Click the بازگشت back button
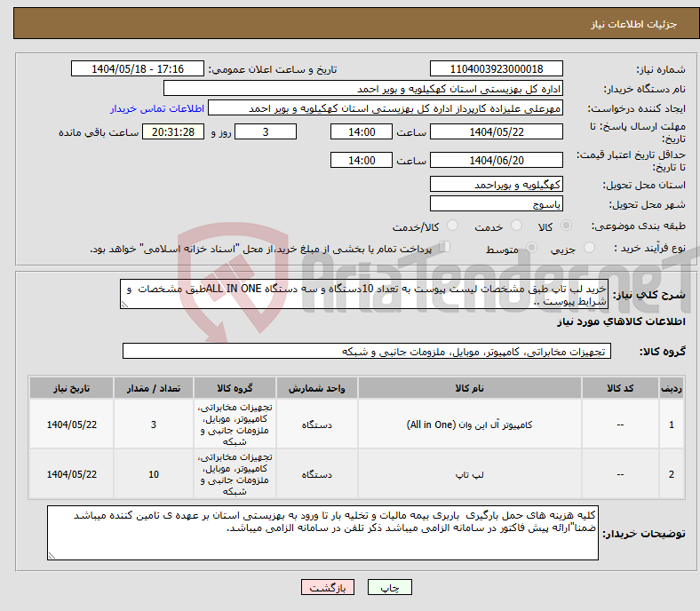This screenshot has height=611, width=700. click(x=328, y=587)
